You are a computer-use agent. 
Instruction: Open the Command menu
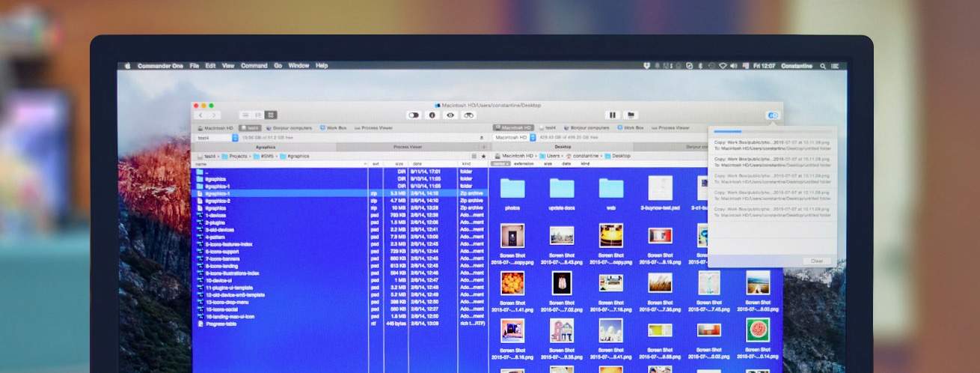click(254, 66)
